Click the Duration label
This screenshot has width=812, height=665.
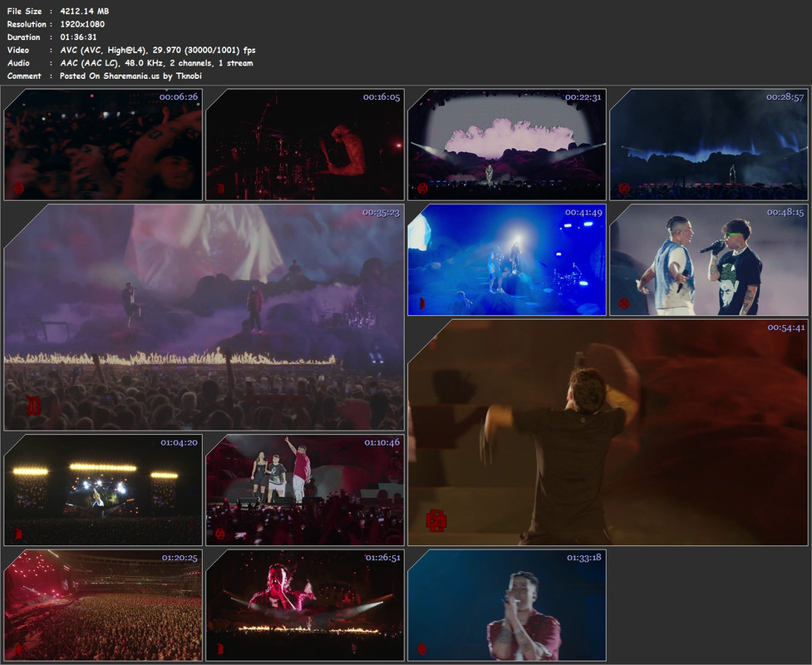pos(24,37)
